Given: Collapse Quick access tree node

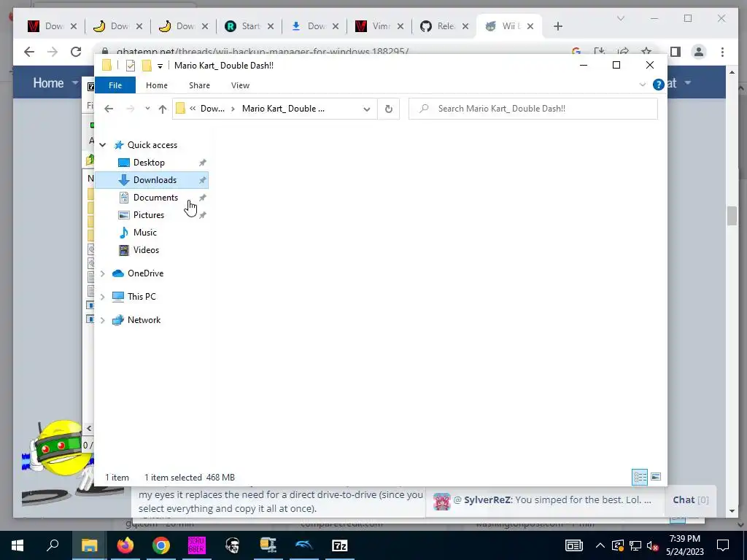Looking at the screenshot, I should [x=102, y=145].
